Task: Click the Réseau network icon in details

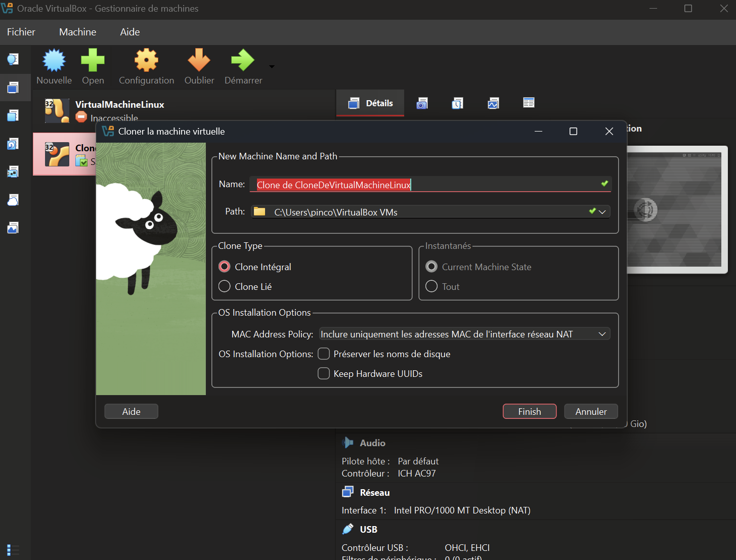Action: [x=348, y=492]
